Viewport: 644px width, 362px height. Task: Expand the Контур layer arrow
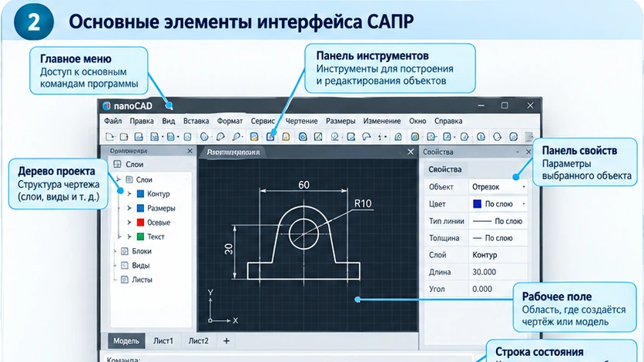129,194
